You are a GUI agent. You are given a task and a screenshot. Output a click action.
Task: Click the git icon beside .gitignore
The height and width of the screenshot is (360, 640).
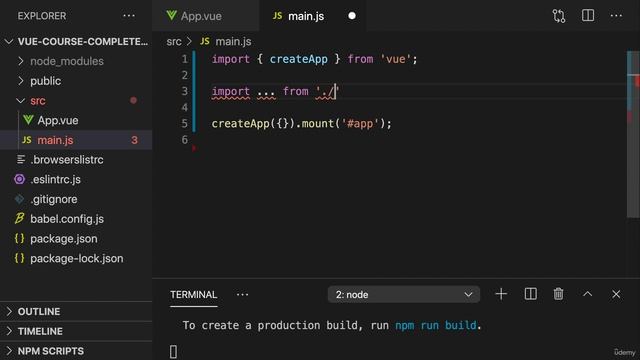(x=19, y=199)
